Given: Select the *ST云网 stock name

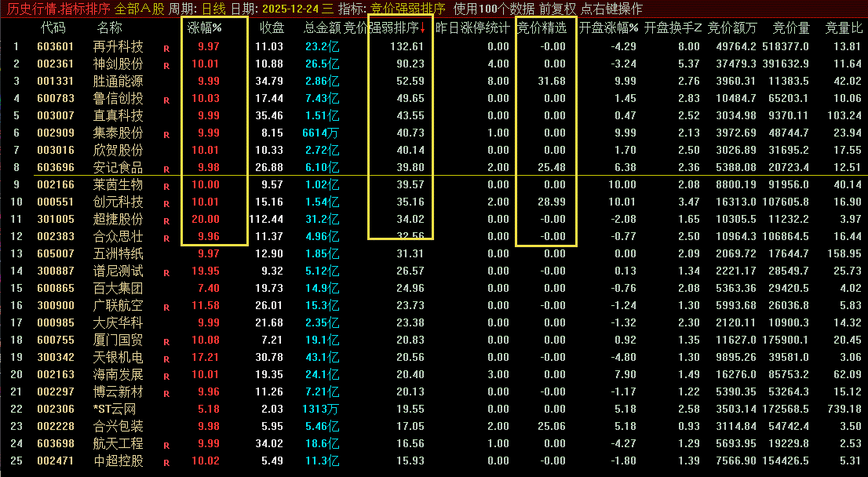Looking at the screenshot, I should pos(114,409).
